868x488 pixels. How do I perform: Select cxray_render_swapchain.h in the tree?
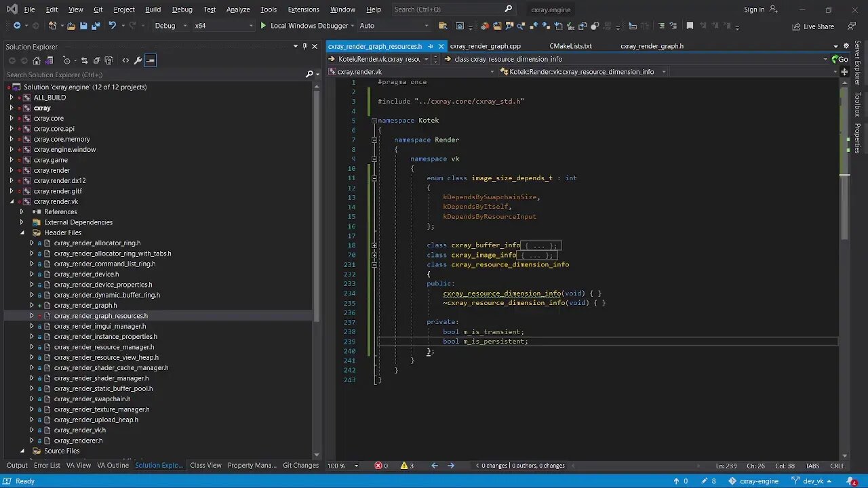point(92,399)
